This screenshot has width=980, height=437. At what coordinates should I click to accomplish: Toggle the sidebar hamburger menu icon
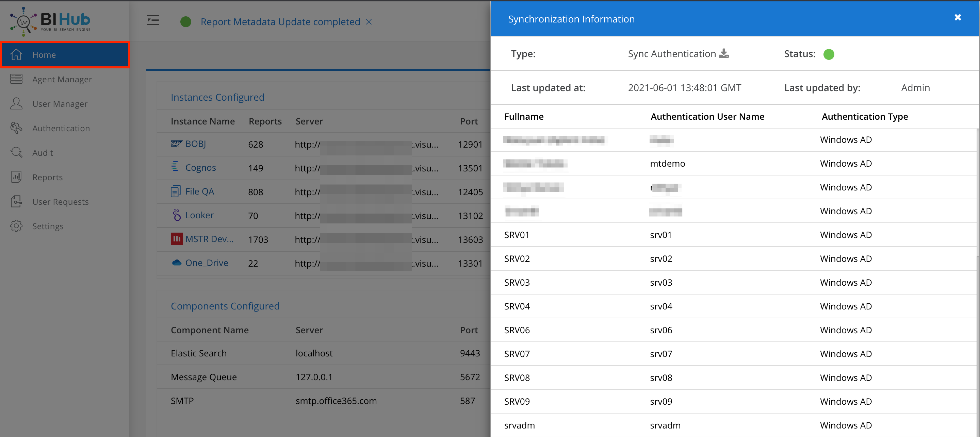[x=153, y=20]
